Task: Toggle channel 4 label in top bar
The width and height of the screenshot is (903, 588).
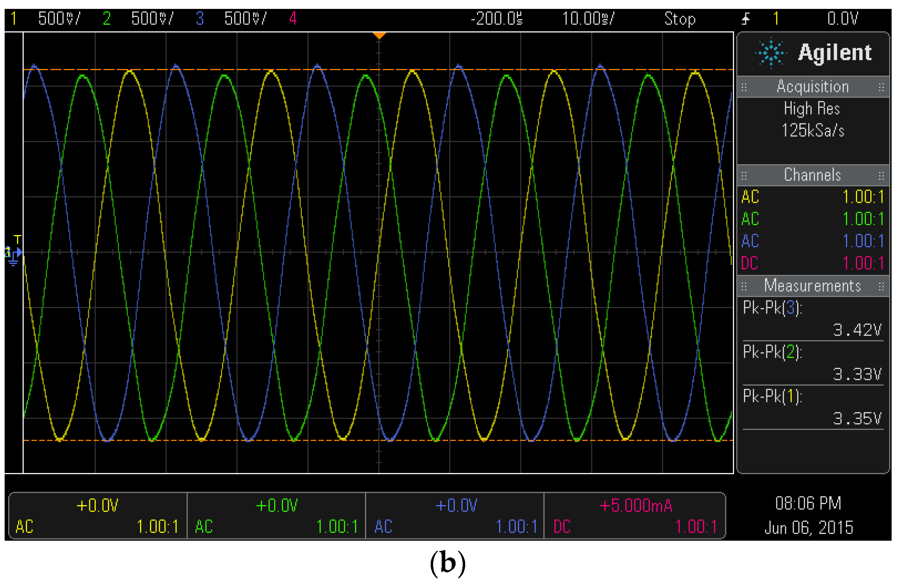Action: [x=293, y=18]
